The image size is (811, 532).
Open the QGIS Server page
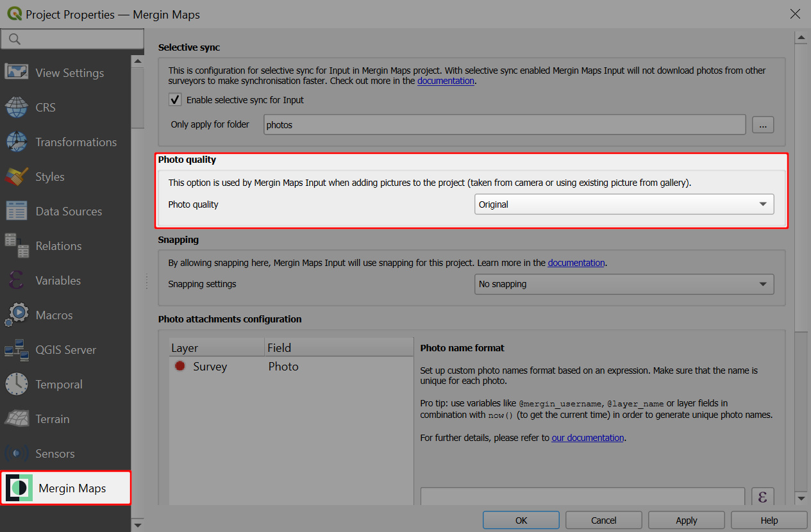pos(65,349)
